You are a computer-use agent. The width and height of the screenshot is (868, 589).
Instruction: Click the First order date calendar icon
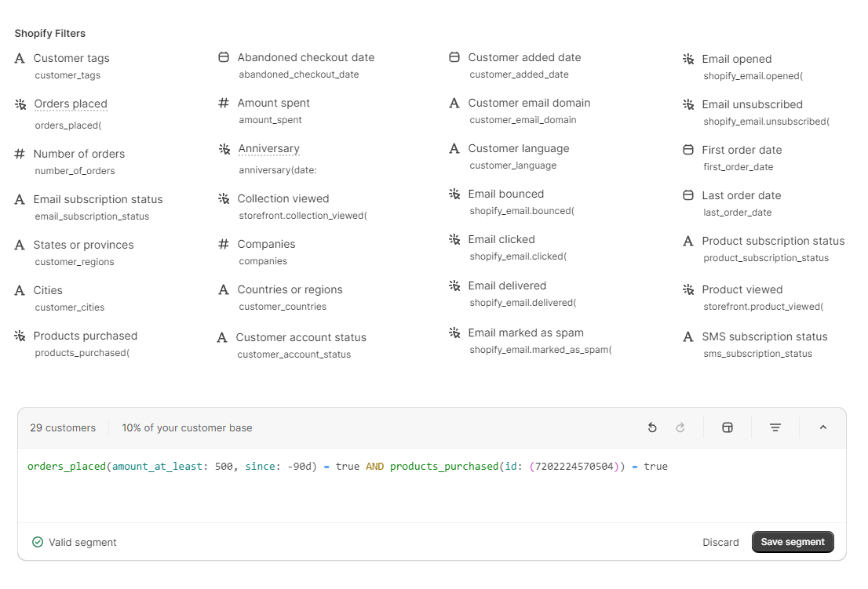[x=688, y=149]
